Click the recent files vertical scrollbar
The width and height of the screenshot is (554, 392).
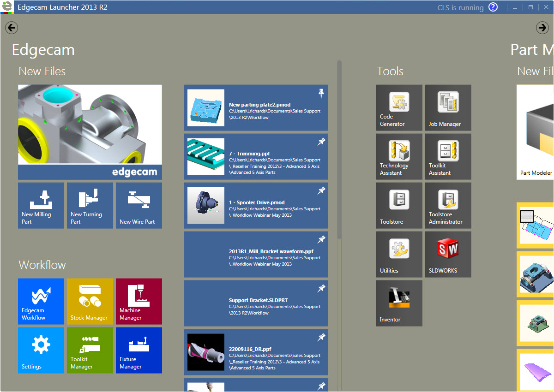click(339, 148)
